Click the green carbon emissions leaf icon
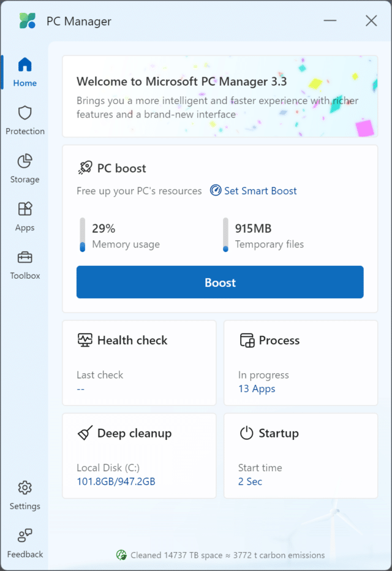The height and width of the screenshot is (571, 392). click(121, 555)
